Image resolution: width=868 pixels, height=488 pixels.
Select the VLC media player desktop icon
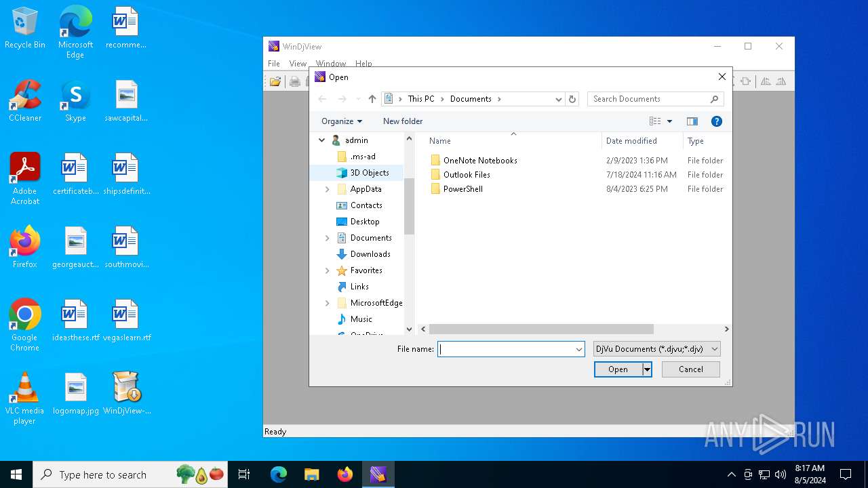click(25, 399)
